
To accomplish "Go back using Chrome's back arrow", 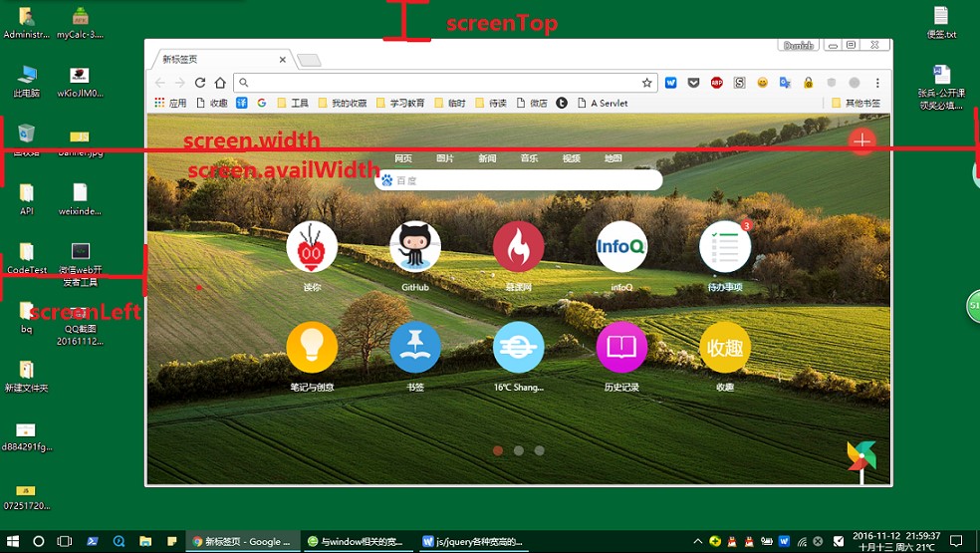I will (160, 83).
